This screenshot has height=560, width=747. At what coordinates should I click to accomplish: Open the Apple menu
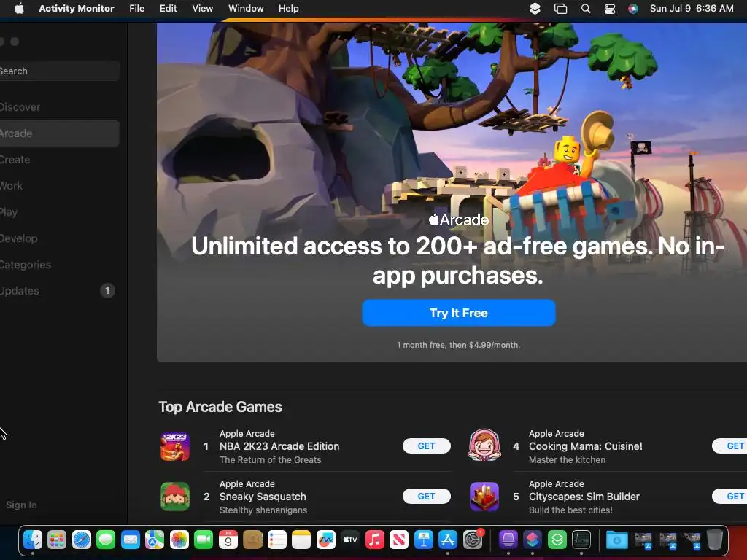click(x=19, y=8)
